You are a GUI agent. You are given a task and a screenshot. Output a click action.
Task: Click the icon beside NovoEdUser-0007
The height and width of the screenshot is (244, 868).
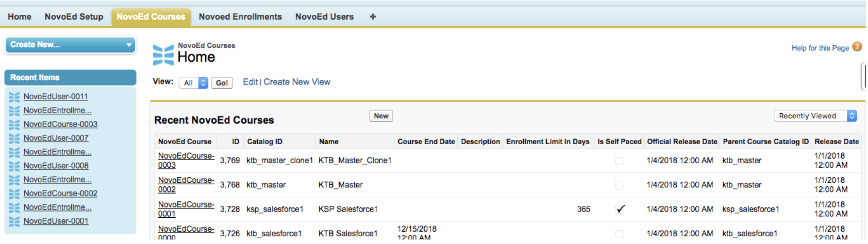pos(14,138)
